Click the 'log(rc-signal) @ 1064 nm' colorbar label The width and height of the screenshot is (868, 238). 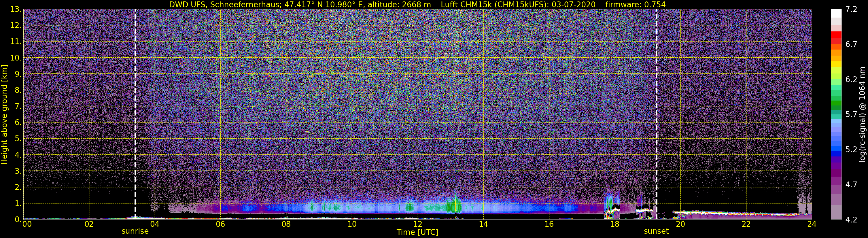click(x=862, y=115)
